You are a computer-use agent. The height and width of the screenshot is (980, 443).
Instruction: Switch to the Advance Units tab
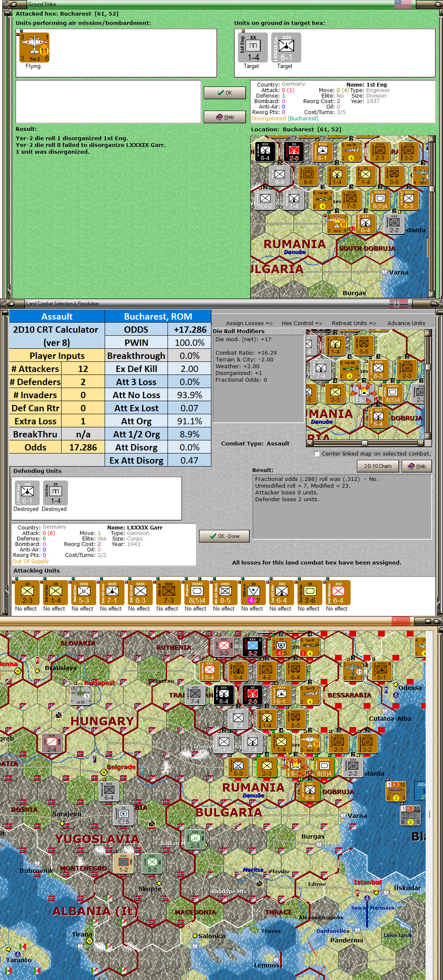click(x=406, y=323)
